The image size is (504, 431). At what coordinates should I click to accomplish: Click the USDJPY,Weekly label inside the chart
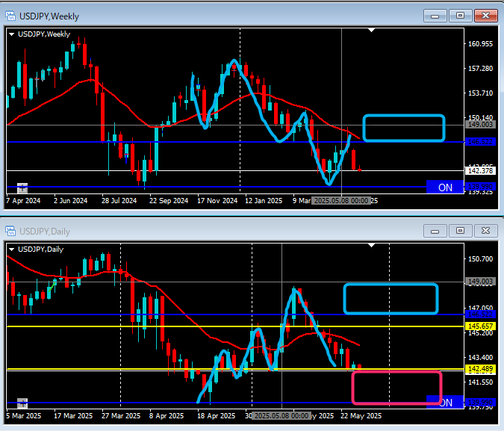(x=44, y=34)
